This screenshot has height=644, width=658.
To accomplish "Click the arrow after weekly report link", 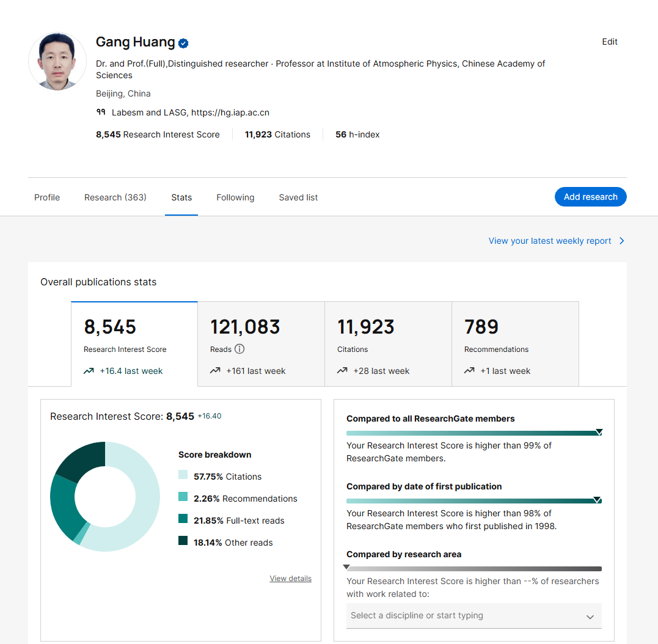I will click(x=622, y=241).
